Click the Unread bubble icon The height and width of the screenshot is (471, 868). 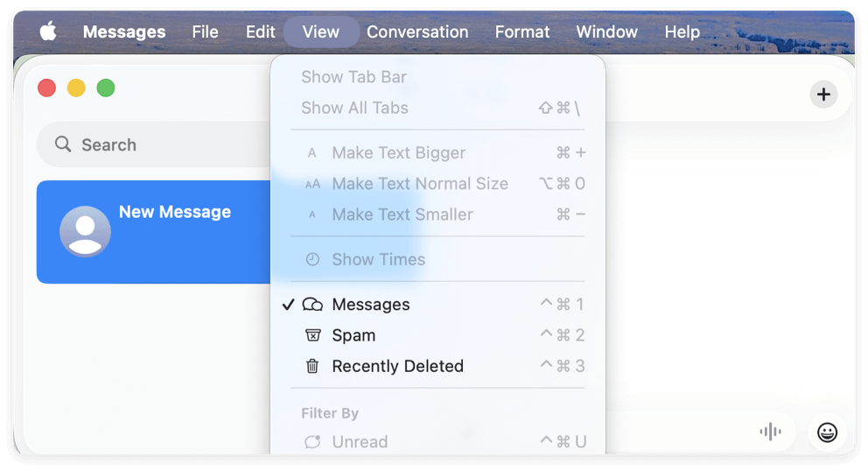tap(312, 441)
